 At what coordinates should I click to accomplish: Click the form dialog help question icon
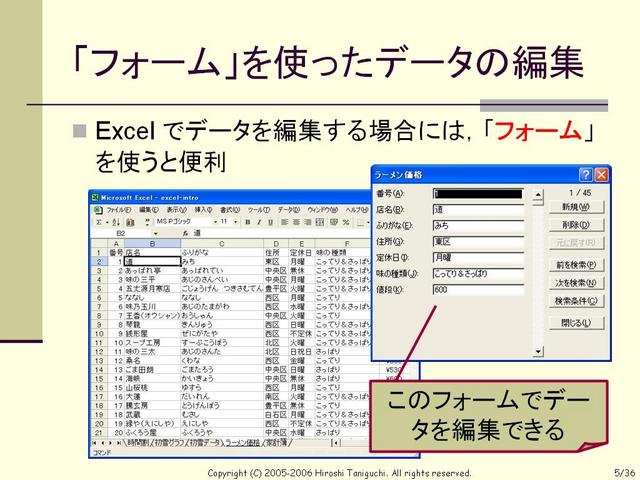585,175
